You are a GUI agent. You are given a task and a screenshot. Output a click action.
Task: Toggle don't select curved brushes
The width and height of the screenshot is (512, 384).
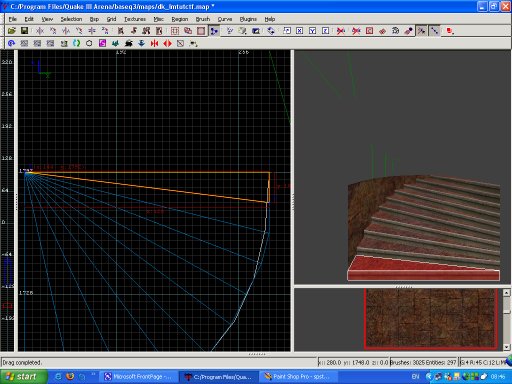pyautogui.click(x=341, y=31)
